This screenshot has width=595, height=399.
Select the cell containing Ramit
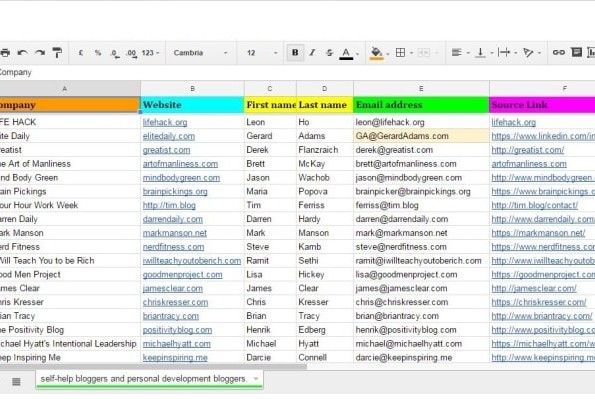click(270, 261)
